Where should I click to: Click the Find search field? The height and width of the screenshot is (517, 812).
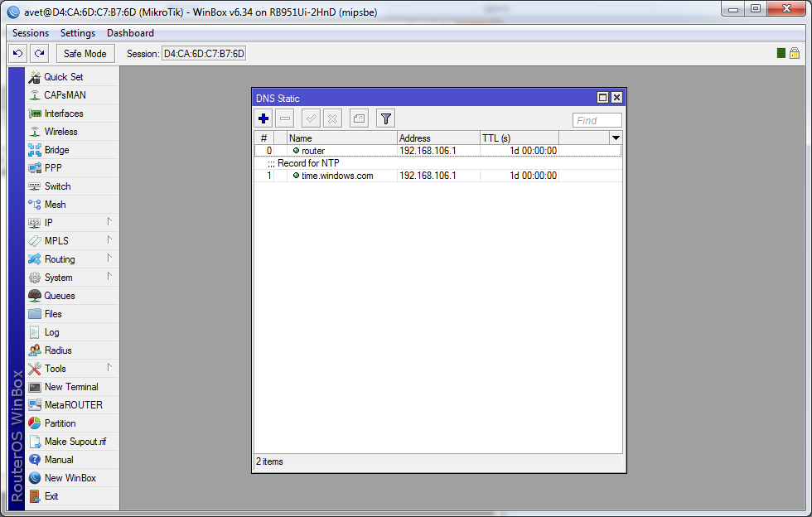(597, 120)
